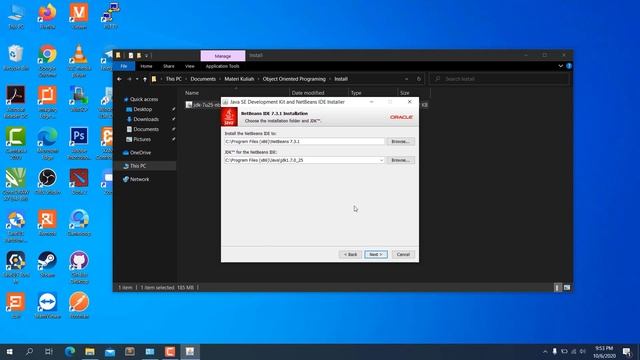
Task: Show hidden system tray icons
Action: click(545, 351)
